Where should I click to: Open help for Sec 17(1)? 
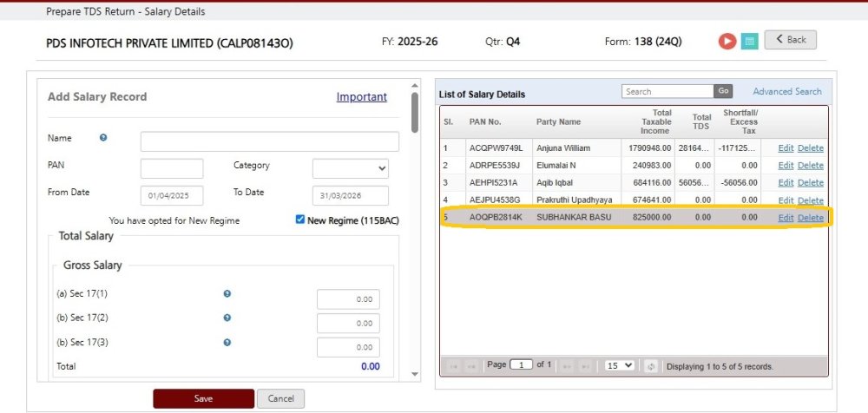click(227, 294)
